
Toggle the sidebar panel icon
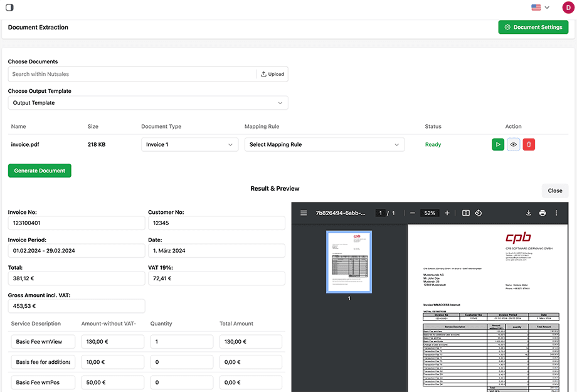pos(9,8)
